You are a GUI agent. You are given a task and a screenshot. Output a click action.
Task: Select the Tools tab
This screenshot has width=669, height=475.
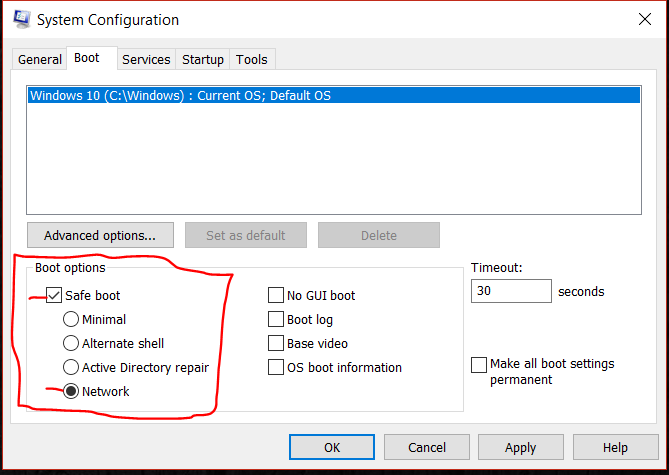pyautogui.click(x=251, y=60)
